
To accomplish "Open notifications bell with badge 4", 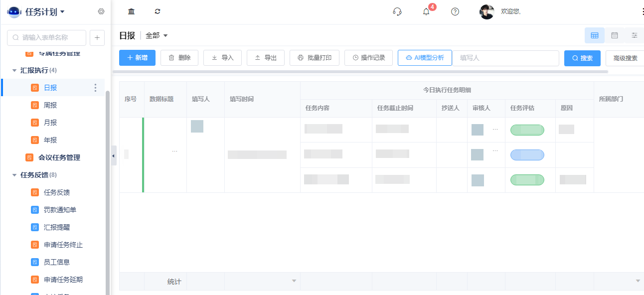I will tap(426, 11).
